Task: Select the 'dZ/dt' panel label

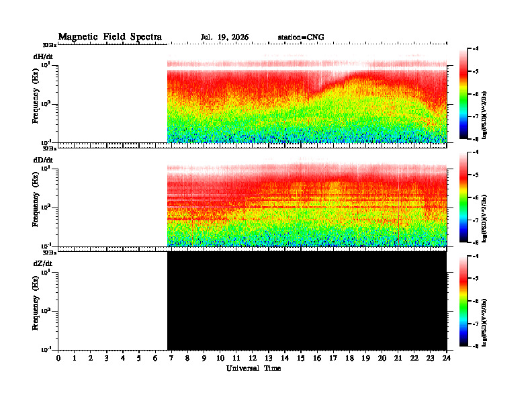Action: [x=43, y=263]
